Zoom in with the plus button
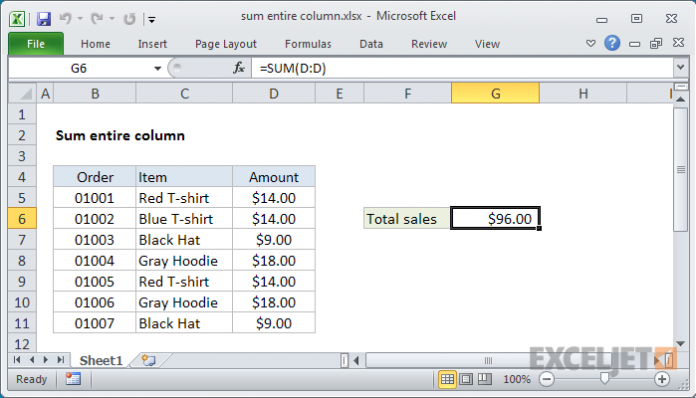Viewport: 696px width, 398px height. [661, 379]
